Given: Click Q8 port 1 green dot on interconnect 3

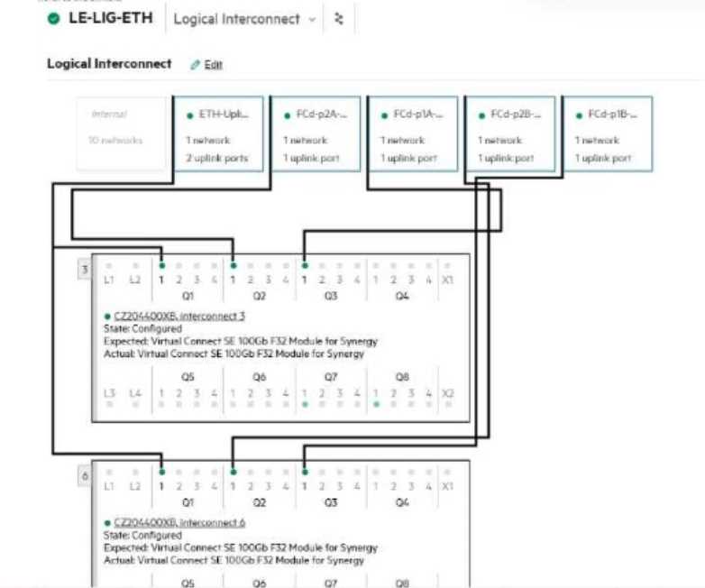Looking at the screenshot, I should pos(376,406).
